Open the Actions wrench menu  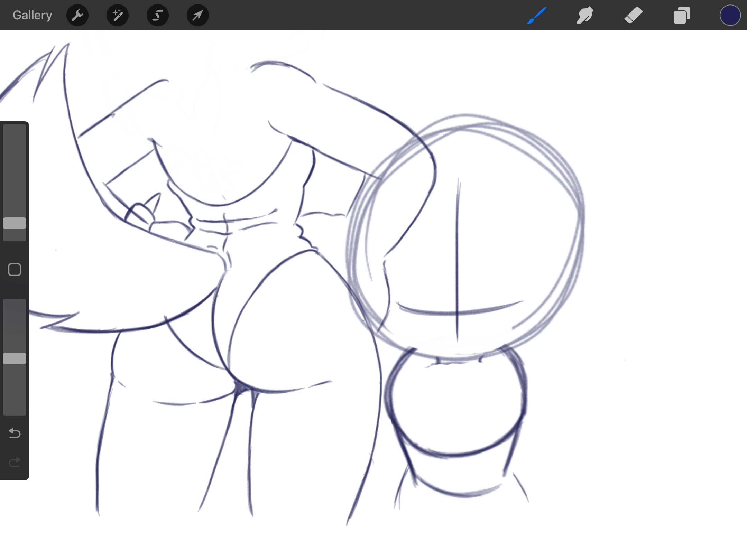click(x=77, y=15)
